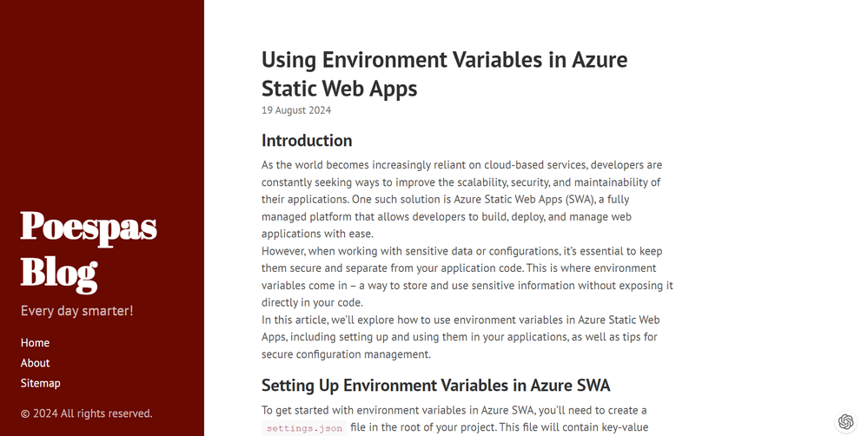The height and width of the screenshot is (436, 868).
Task: Click the Introduction heading
Action: pyautogui.click(x=307, y=141)
